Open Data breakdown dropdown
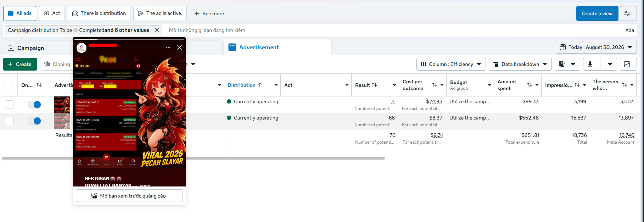 point(520,64)
